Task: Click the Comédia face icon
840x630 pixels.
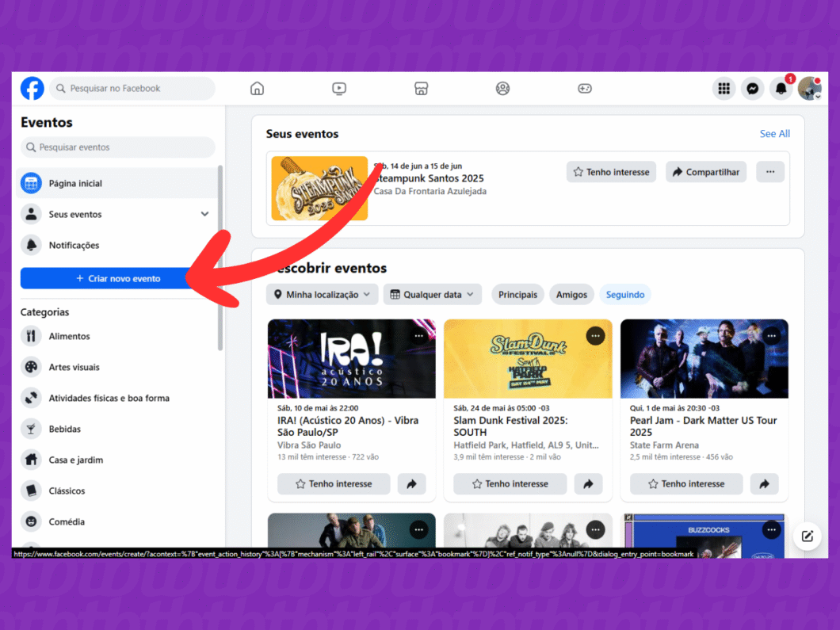Action: coord(31,521)
